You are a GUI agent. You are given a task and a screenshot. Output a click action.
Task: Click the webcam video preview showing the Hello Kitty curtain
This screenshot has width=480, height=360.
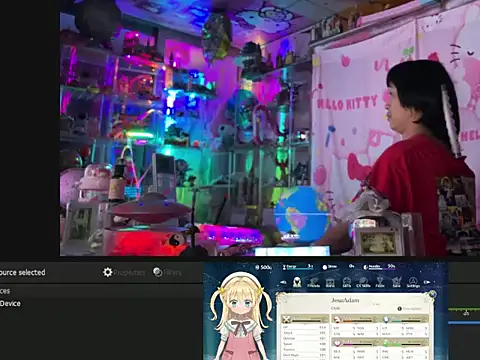(270, 128)
